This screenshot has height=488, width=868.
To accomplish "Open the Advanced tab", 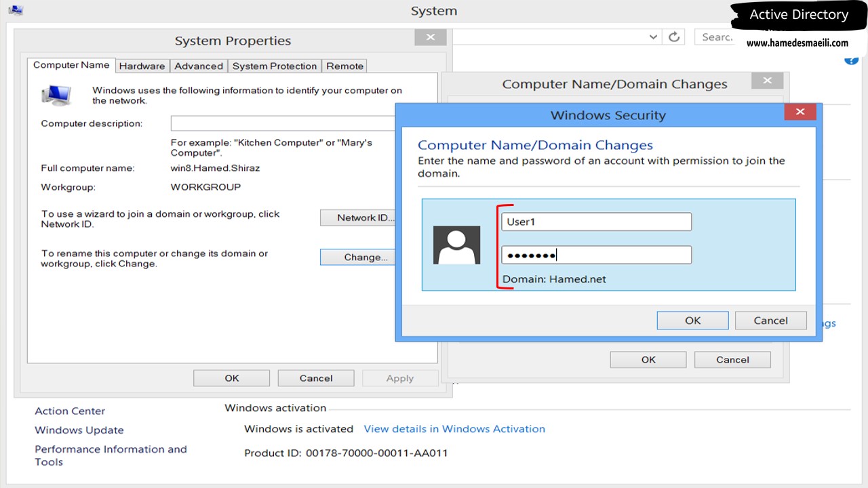I will 199,66.
